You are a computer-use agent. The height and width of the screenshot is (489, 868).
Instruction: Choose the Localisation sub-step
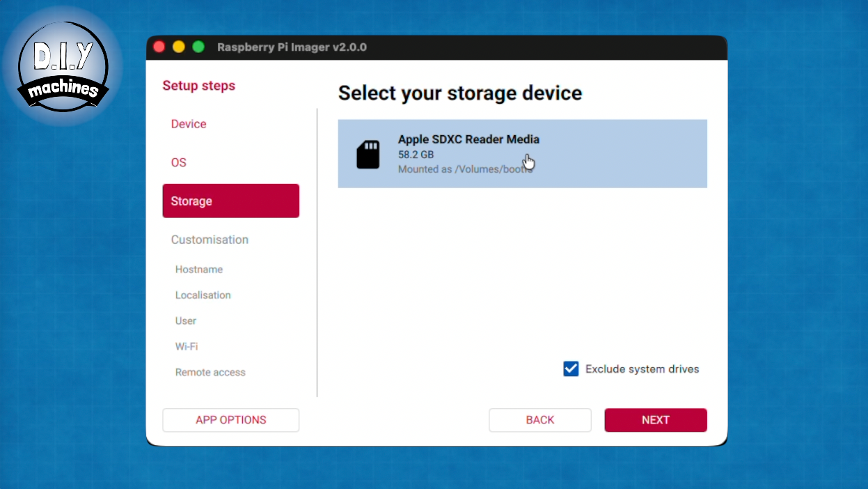tap(203, 295)
